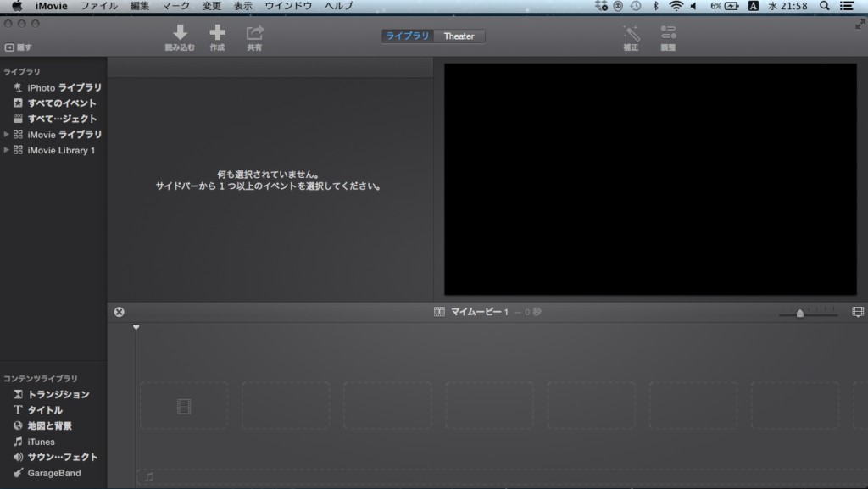This screenshot has height=489, width=868.
Task: Click the Dropbox menu bar icon
Action: 601,6
